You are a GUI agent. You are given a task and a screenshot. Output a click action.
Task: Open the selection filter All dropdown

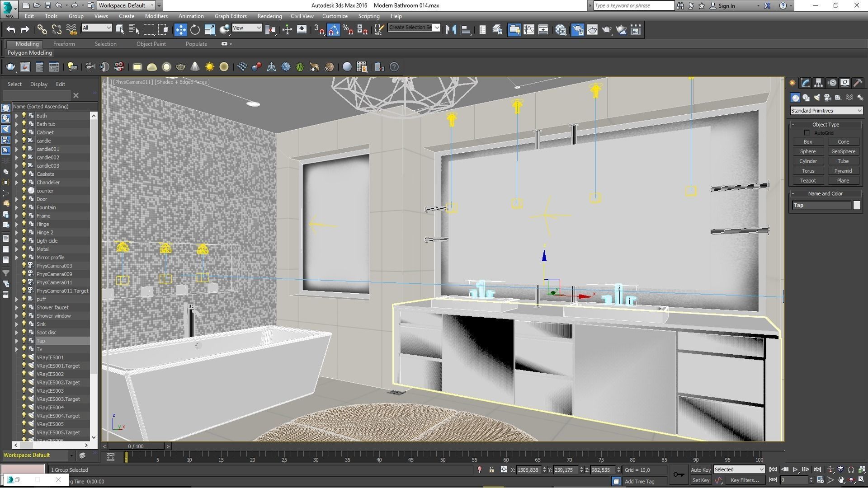click(97, 28)
